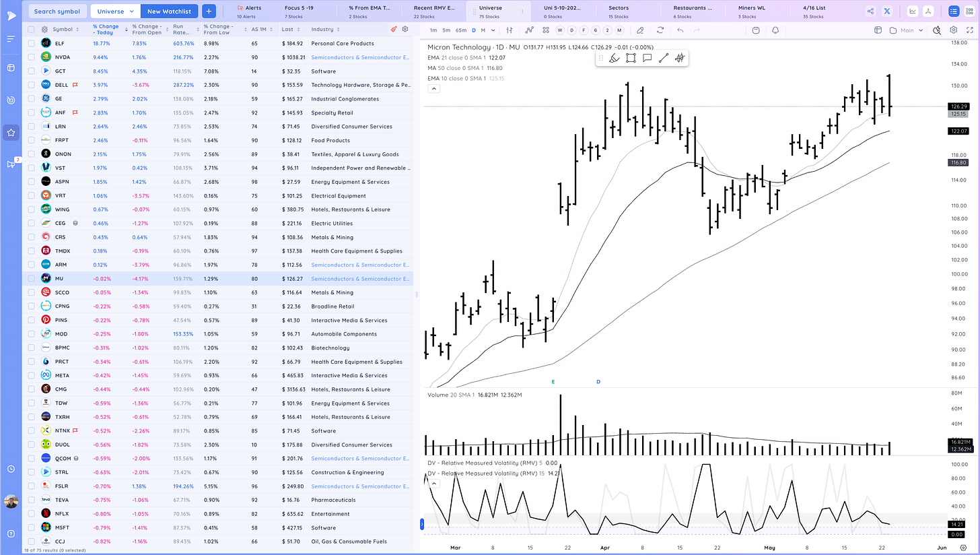Select the trend line tool in floating bar
980x555 pixels.
pos(663,58)
